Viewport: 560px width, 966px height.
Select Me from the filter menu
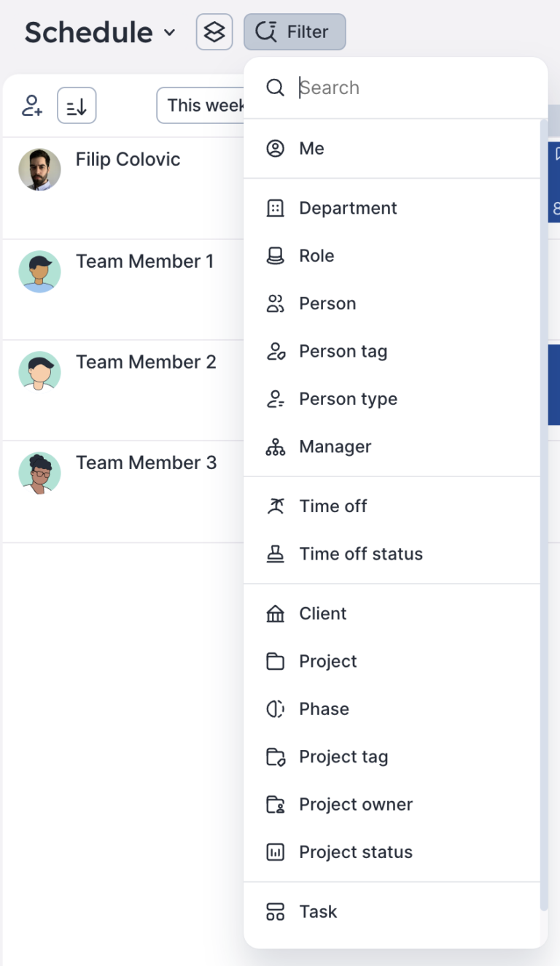coord(312,148)
